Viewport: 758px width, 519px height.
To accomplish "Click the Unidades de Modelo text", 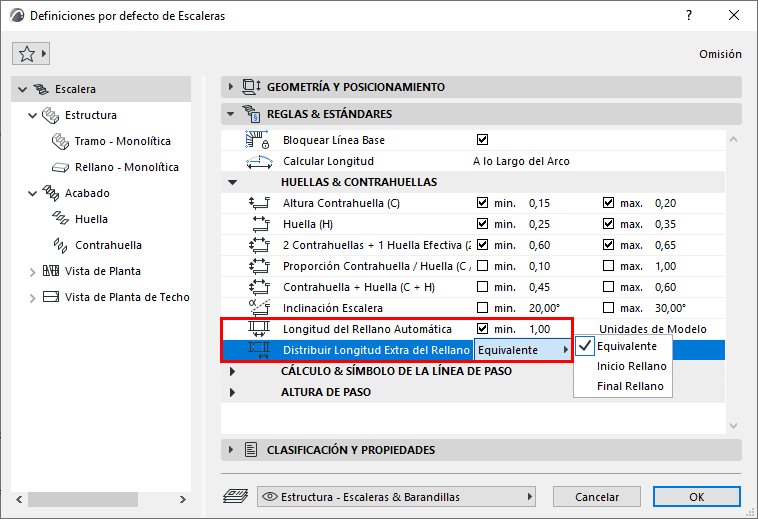I will pyautogui.click(x=653, y=329).
